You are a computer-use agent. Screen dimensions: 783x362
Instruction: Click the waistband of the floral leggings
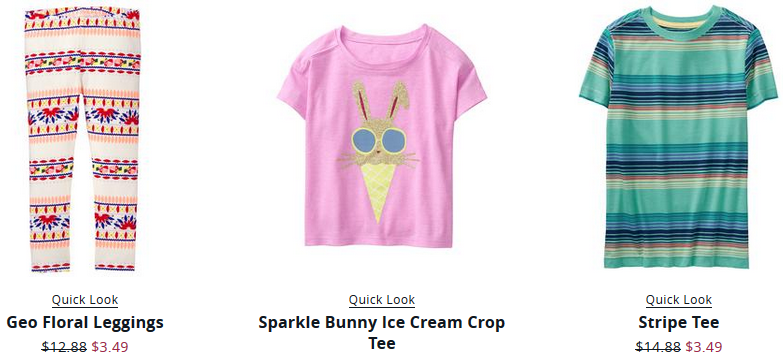[82, 12]
